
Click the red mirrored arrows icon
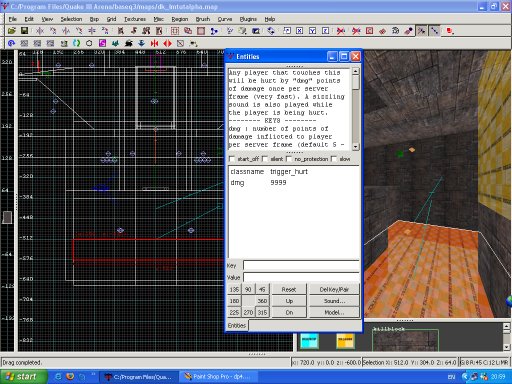click(x=154, y=43)
